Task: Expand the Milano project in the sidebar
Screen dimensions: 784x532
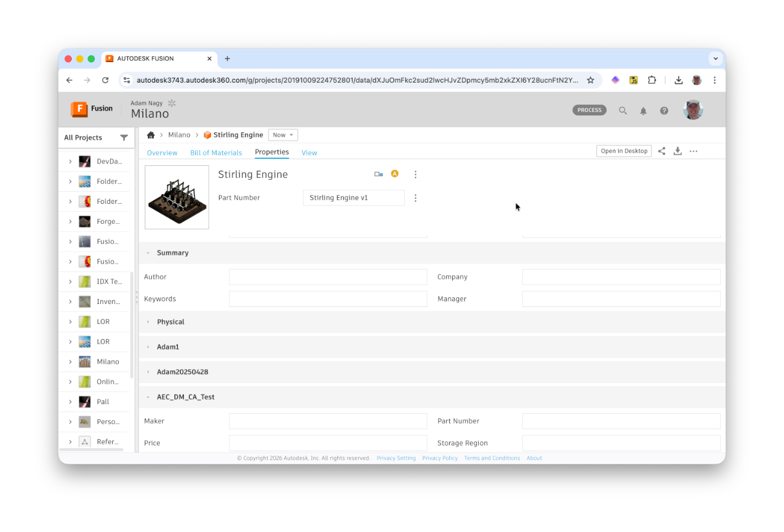Action: pyautogui.click(x=70, y=362)
